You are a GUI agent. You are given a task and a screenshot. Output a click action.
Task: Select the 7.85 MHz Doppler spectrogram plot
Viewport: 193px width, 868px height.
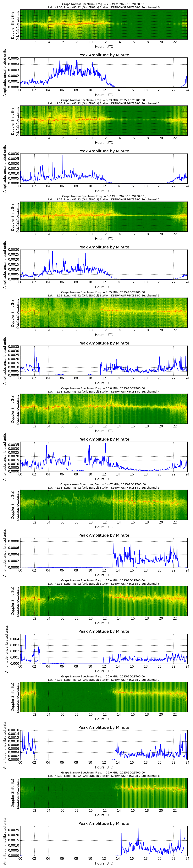coord(104,312)
